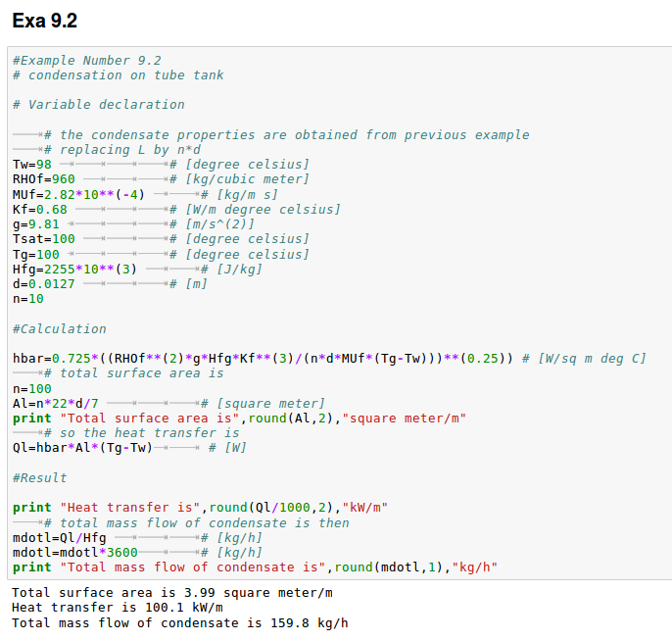Click the "Al=n*22*d/7" code line
This screenshot has width=672, height=641.
click(x=55, y=404)
